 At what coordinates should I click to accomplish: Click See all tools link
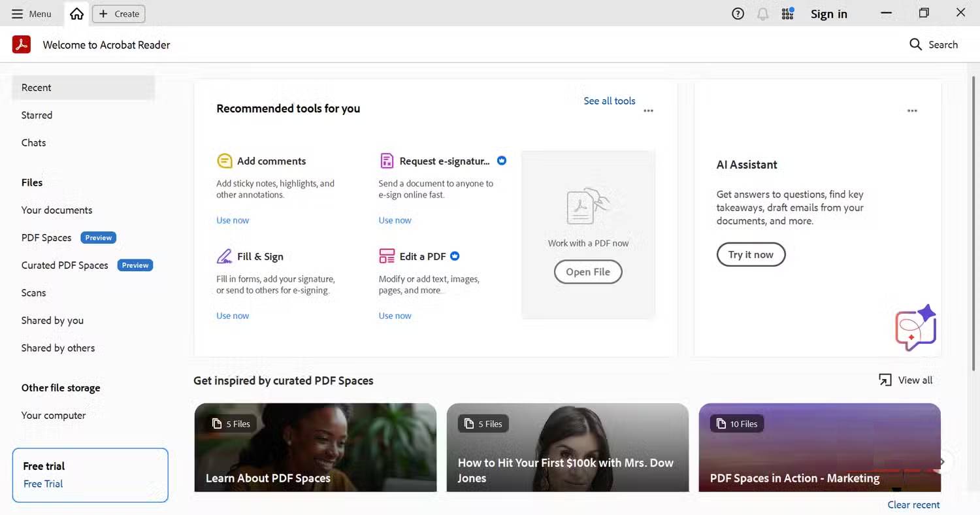(x=610, y=101)
